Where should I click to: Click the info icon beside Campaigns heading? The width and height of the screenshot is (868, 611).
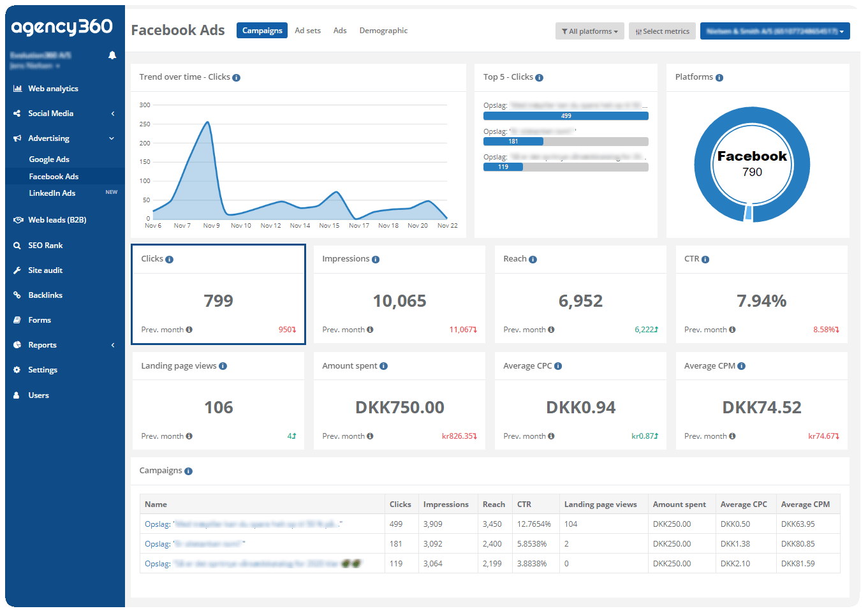pyautogui.click(x=189, y=471)
